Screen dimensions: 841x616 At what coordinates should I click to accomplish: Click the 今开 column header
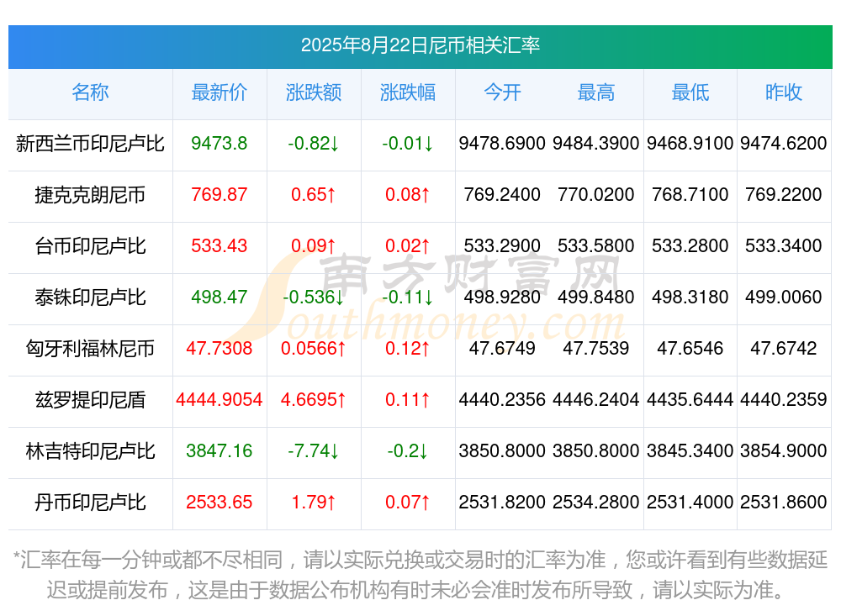click(502, 92)
